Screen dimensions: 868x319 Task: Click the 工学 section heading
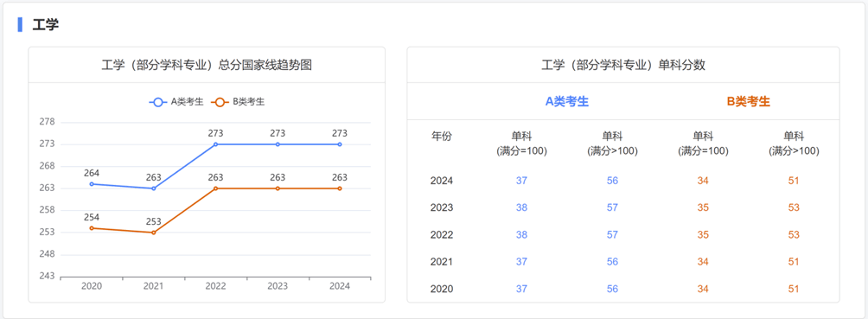click(x=46, y=25)
